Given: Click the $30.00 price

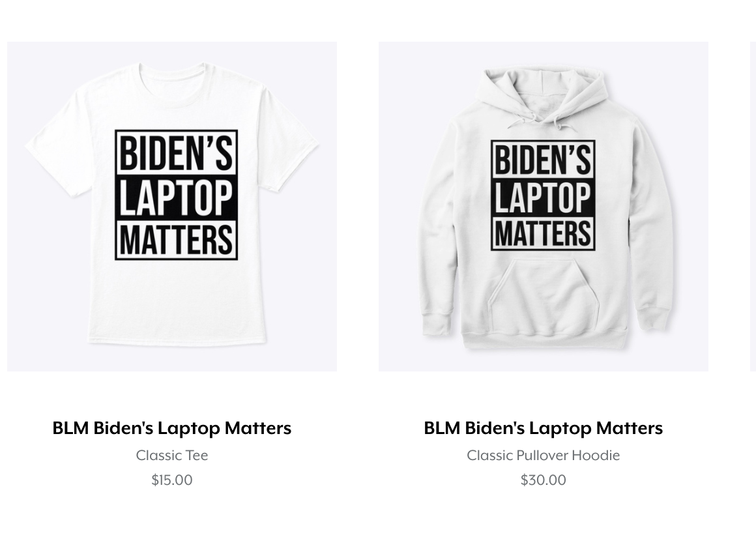Looking at the screenshot, I should 544,480.
